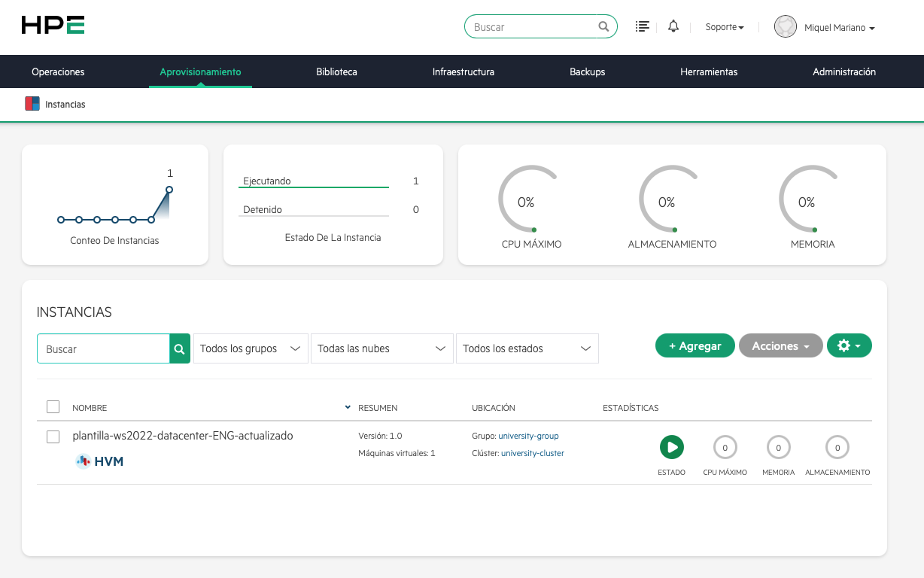Screen dimensions: 924x578
Task: Click the Conteo De Instancias chart
Action: 115,203
